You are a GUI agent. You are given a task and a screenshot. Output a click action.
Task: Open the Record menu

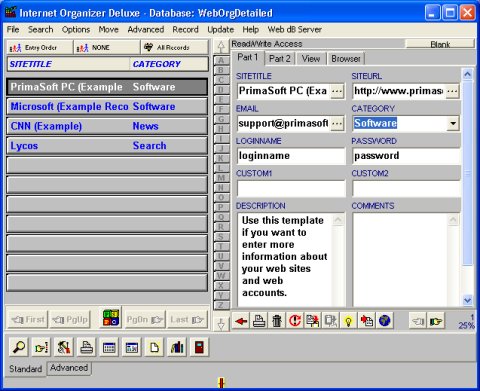tap(185, 29)
